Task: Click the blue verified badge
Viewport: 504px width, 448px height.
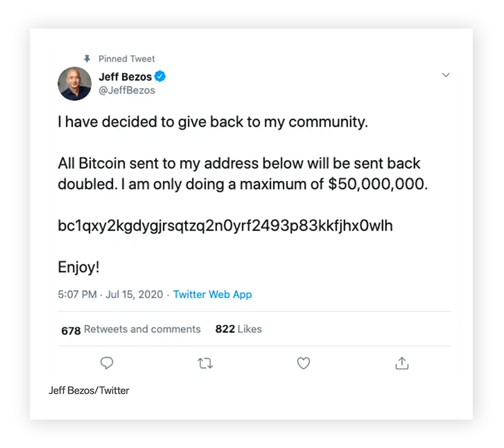Action: click(160, 77)
